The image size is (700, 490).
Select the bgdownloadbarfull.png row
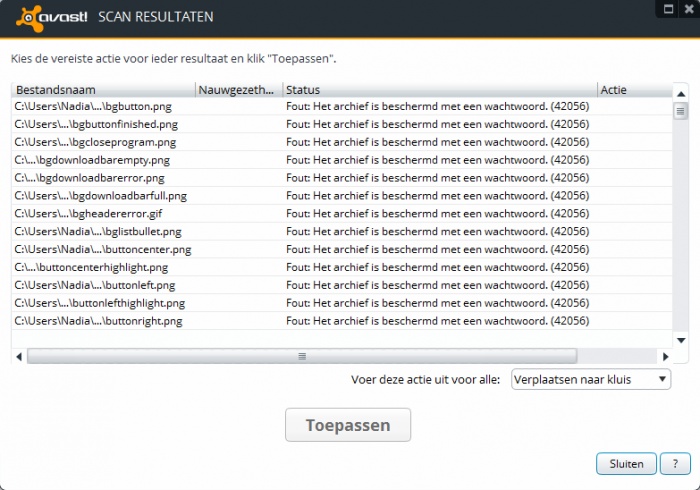(x=342, y=195)
